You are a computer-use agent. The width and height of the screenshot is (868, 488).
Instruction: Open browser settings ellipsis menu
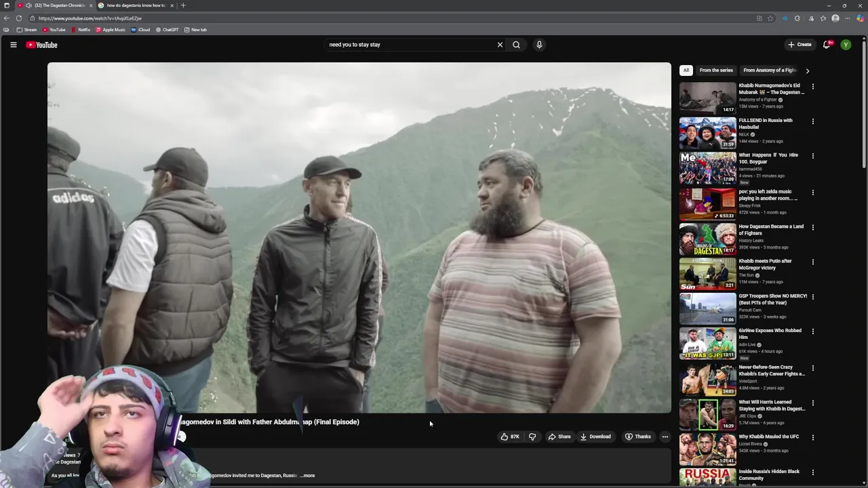click(x=848, y=18)
